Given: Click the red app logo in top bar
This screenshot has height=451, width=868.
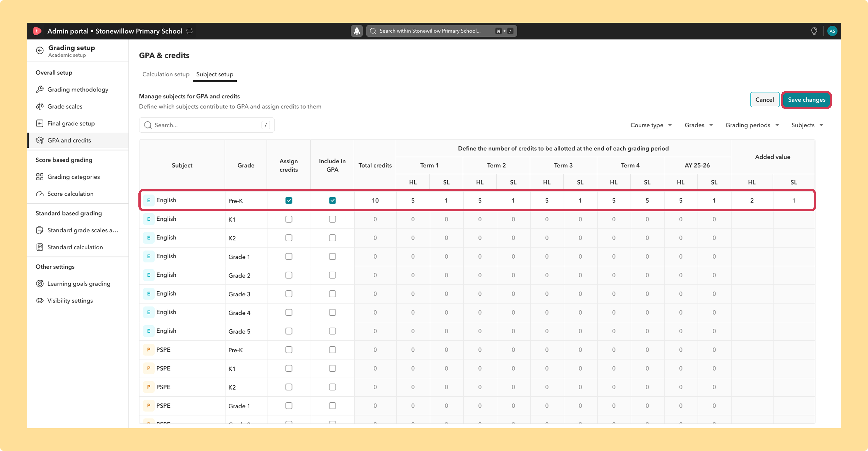Looking at the screenshot, I should 37,31.
